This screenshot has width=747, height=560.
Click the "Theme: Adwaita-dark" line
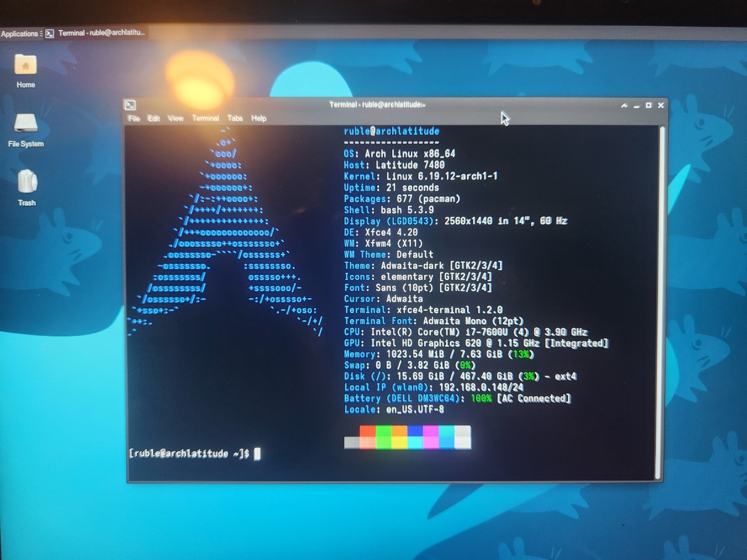[x=423, y=266]
